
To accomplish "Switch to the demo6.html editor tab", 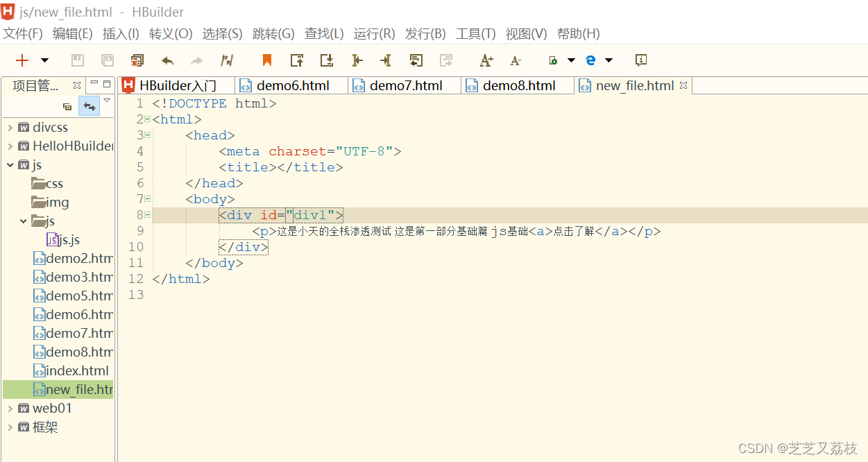I will pos(292,85).
